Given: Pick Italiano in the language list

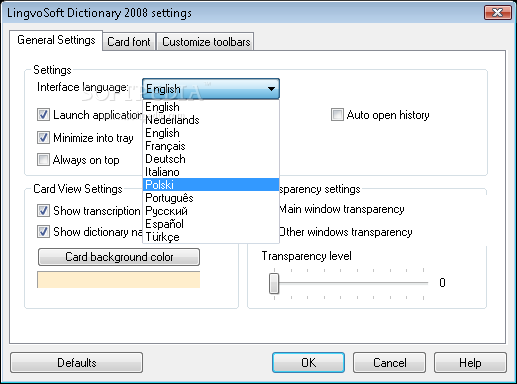Looking at the screenshot, I should (211, 172).
